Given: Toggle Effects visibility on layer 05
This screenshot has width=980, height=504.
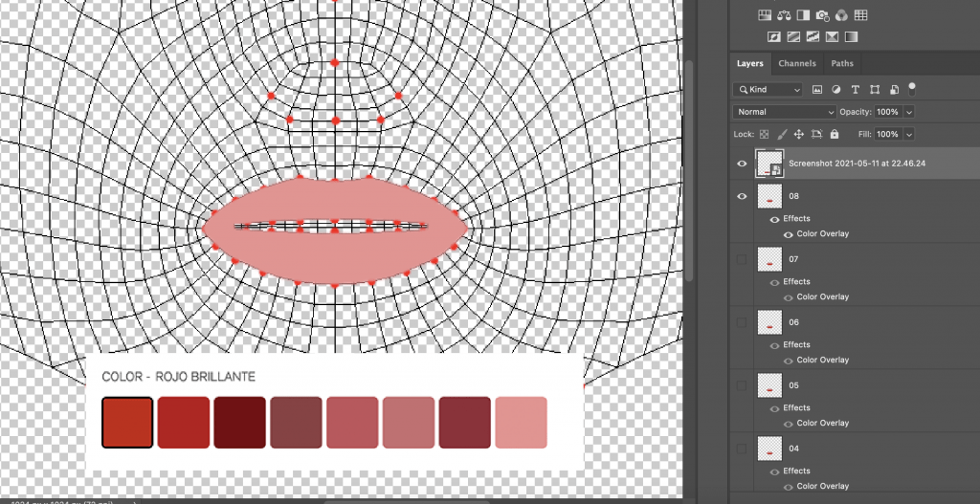Looking at the screenshot, I should pos(774,408).
